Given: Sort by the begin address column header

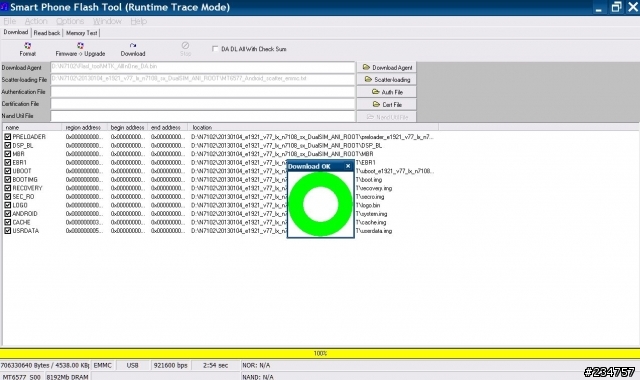Looking at the screenshot, I should pos(127,127).
